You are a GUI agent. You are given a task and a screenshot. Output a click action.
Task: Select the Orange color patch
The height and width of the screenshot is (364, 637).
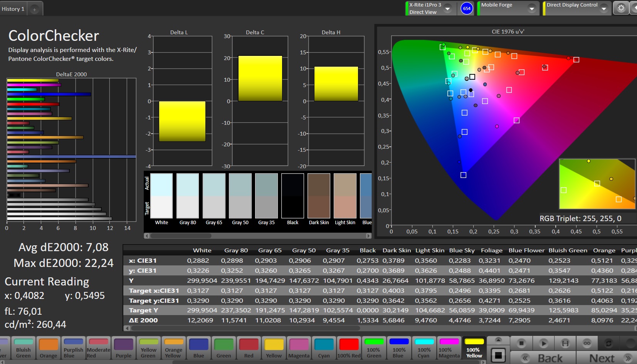click(x=49, y=348)
